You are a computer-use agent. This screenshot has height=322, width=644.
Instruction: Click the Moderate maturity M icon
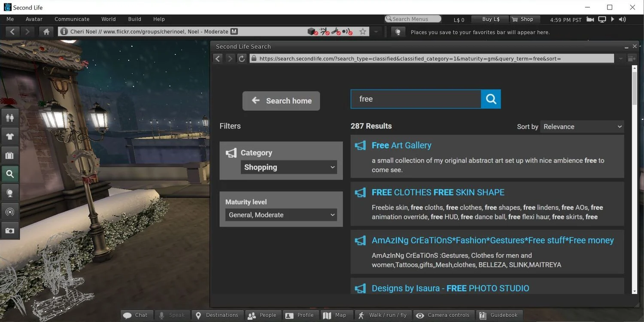234,31
